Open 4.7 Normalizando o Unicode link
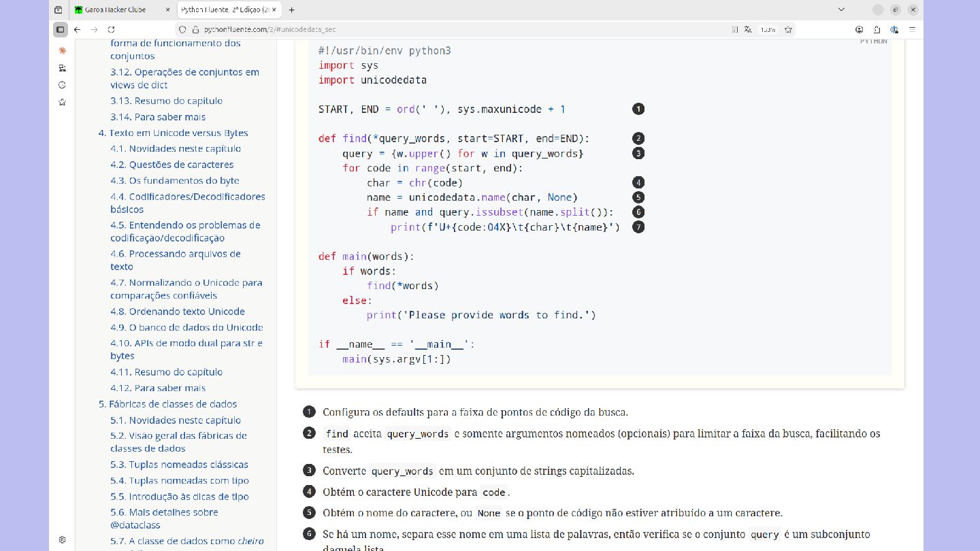 186,289
